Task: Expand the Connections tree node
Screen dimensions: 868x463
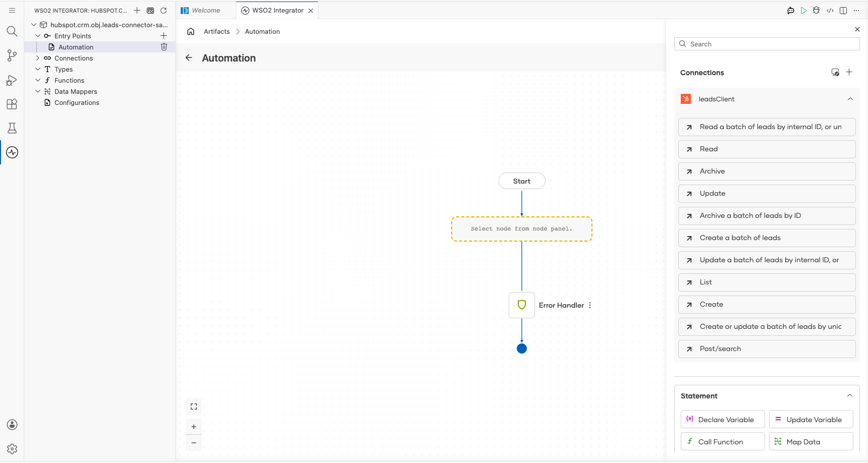Action: (x=38, y=58)
